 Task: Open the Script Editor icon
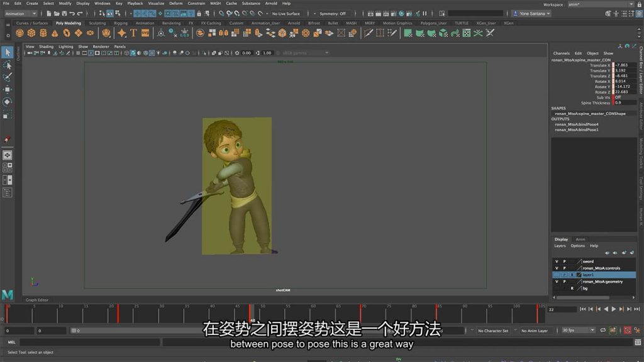(x=638, y=342)
